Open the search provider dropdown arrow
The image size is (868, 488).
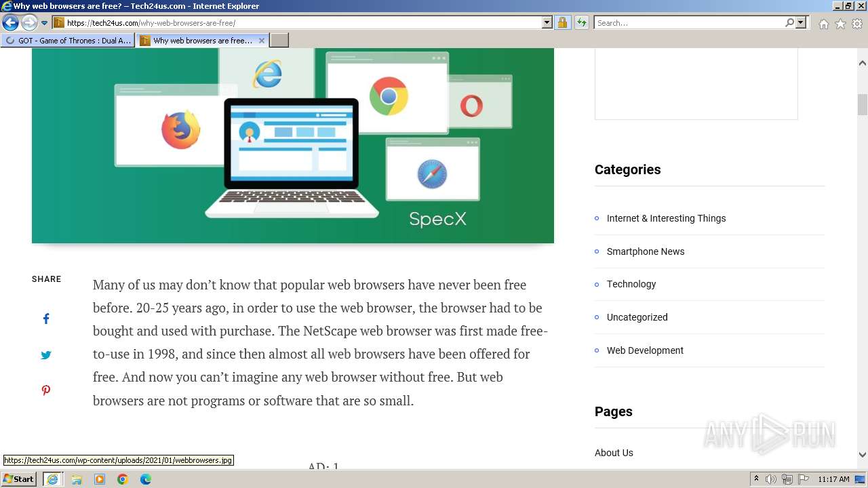801,22
